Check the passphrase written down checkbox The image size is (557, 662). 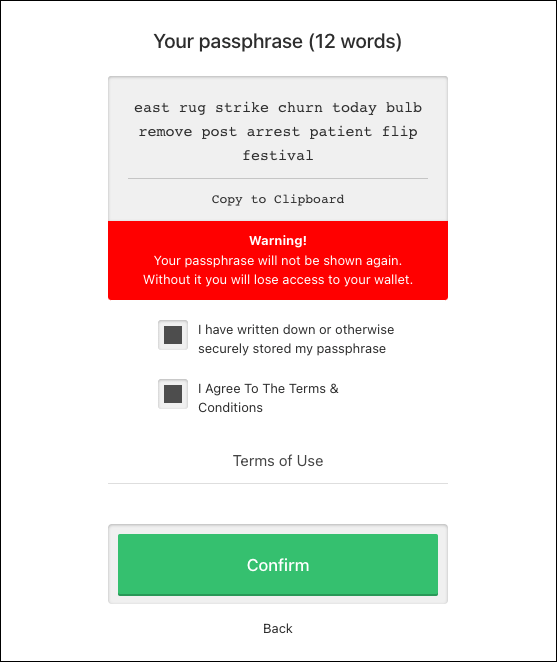(x=173, y=335)
